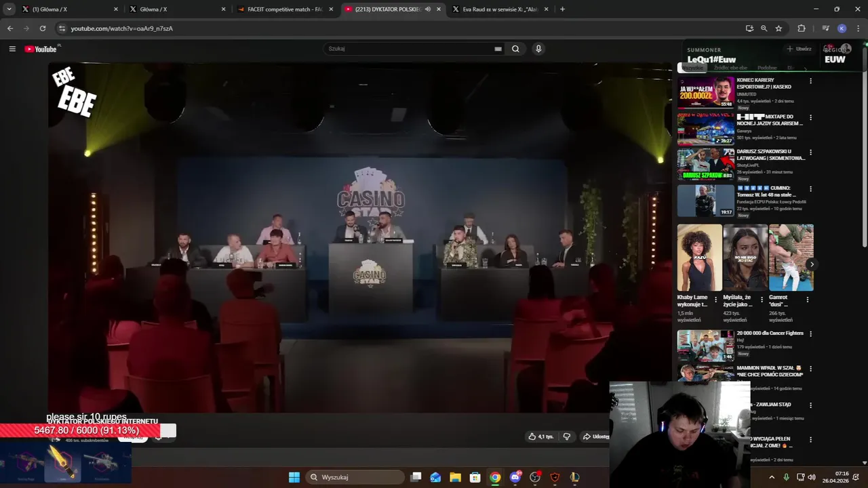Open Myślała, że życie jako Shorts video
This screenshot has width=868, height=488.
pos(745,258)
